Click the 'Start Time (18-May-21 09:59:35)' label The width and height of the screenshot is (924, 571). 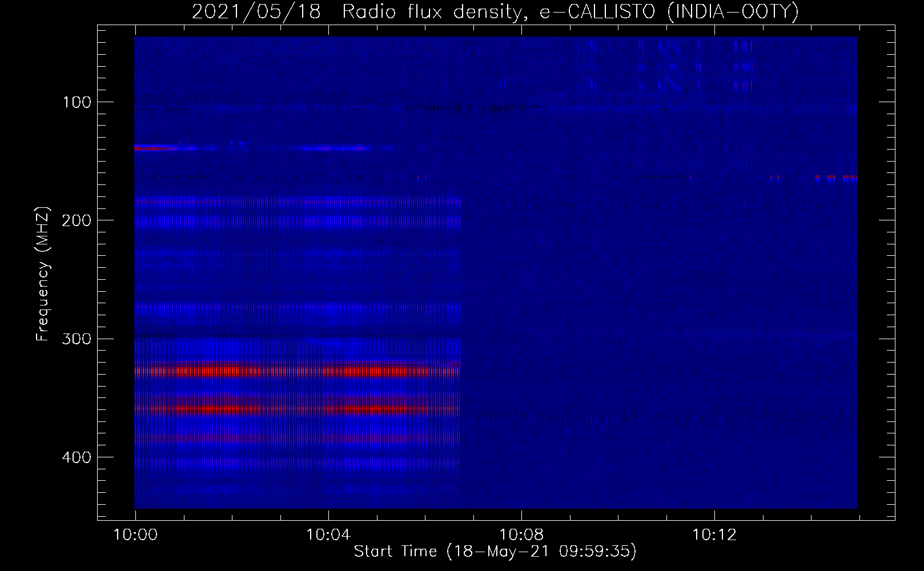point(495,552)
